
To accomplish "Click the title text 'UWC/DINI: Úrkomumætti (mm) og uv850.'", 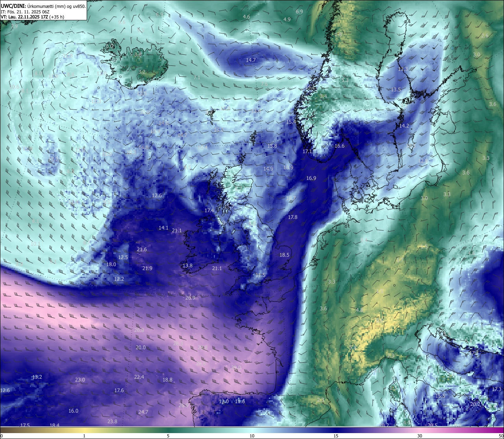I will tap(43, 6).
